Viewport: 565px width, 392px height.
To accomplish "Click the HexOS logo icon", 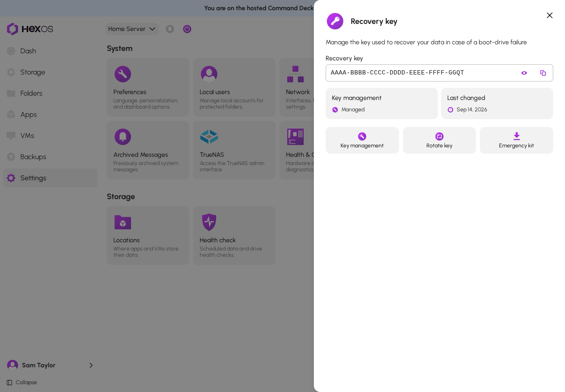I will (x=13, y=29).
